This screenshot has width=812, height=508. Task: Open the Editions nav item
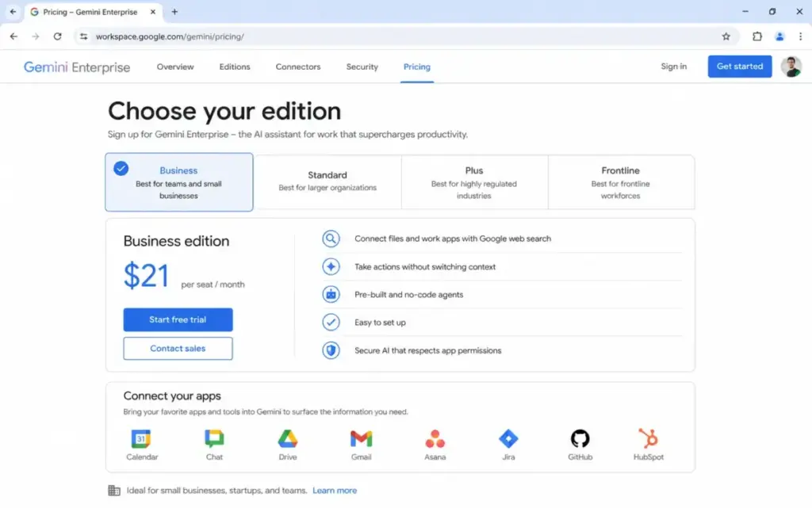pyautogui.click(x=235, y=67)
